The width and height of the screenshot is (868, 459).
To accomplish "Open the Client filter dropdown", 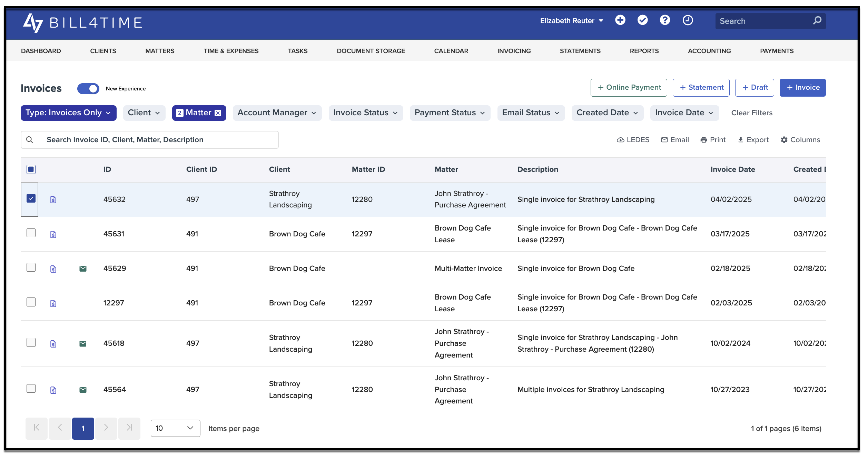I will 144,113.
